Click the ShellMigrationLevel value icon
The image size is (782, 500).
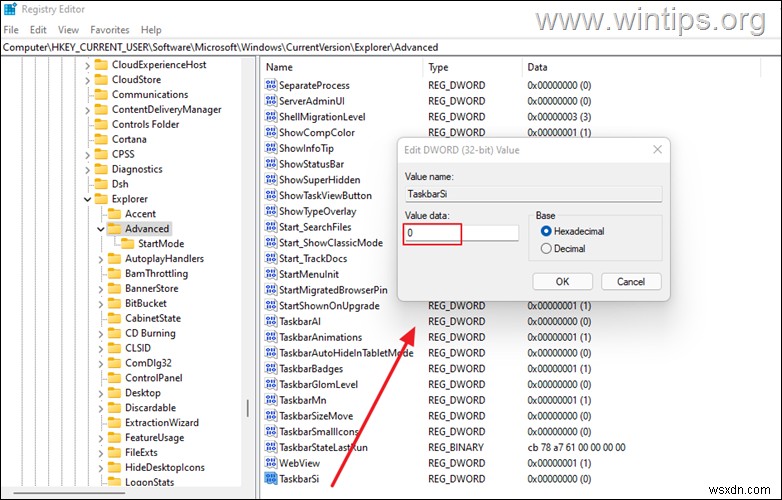click(x=271, y=117)
